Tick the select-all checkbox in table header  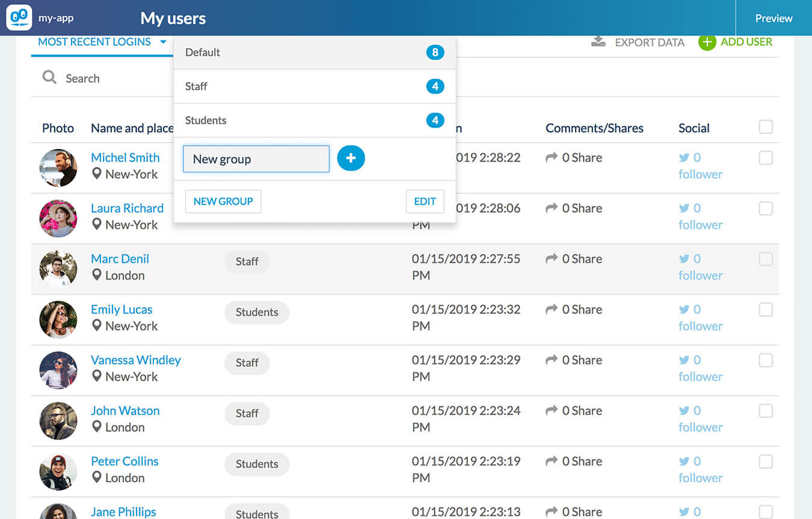click(765, 127)
